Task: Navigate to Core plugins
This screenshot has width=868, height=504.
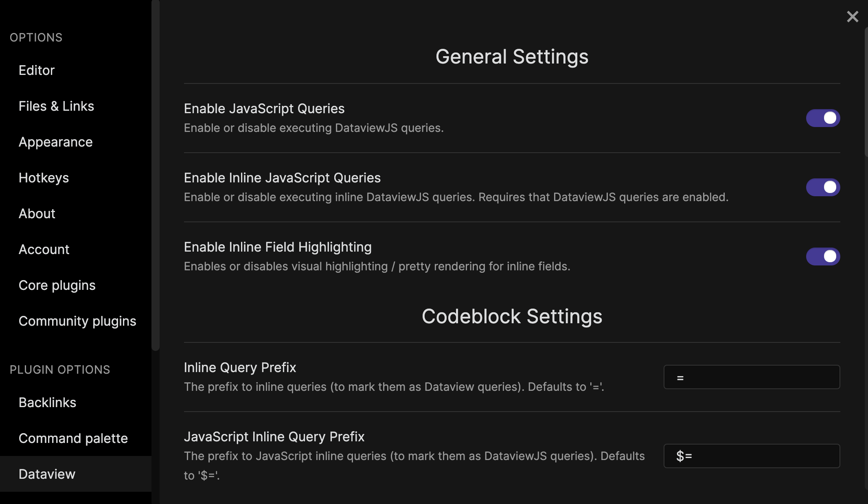Action: (x=57, y=285)
